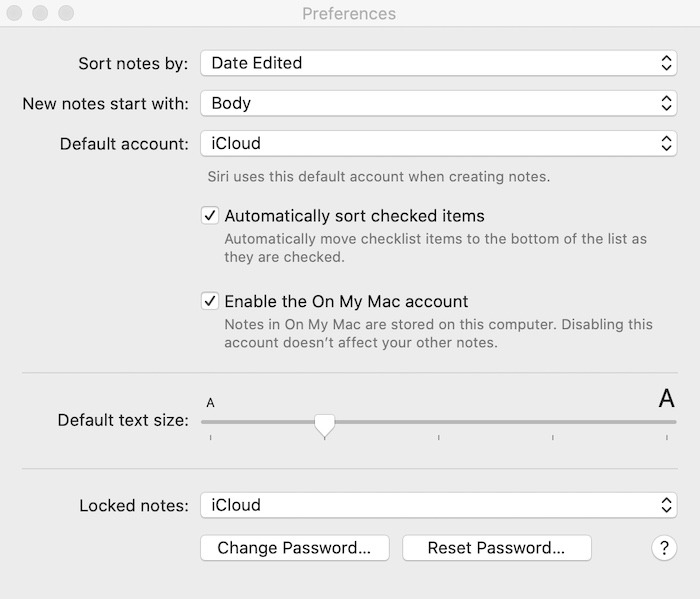
Task: Click the small A text size icon
Action: pyautogui.click(x=210, y=403)
